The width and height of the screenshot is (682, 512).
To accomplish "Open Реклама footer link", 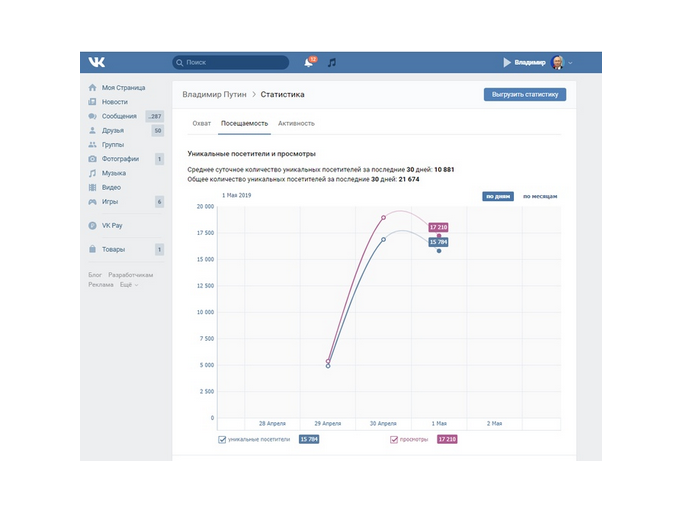I will 100,284.
